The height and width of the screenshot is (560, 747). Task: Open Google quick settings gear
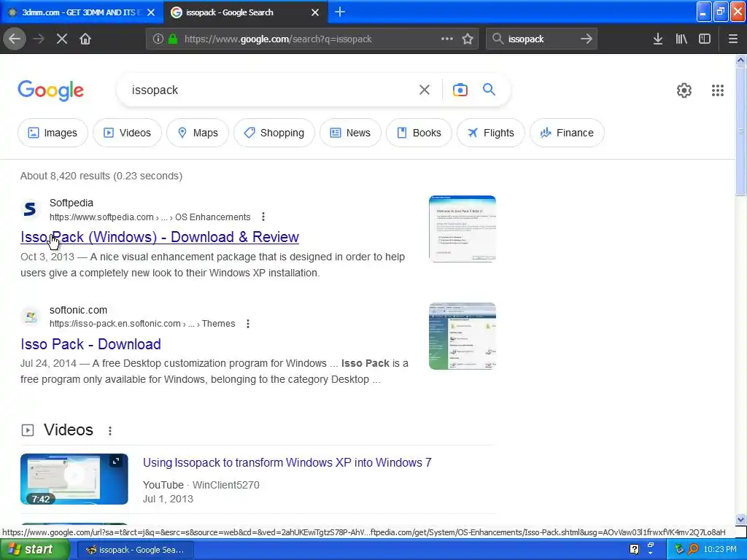(x=684, y=90)
